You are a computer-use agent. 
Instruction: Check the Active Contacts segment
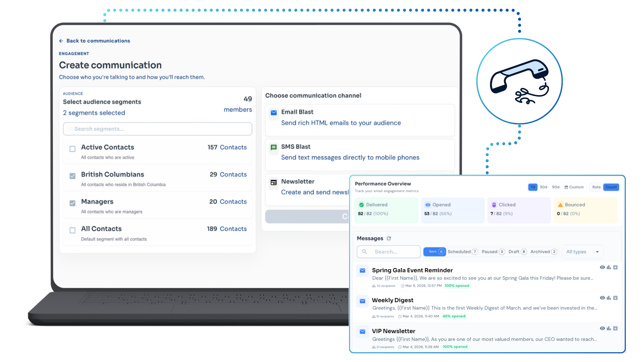click(72, 149)
